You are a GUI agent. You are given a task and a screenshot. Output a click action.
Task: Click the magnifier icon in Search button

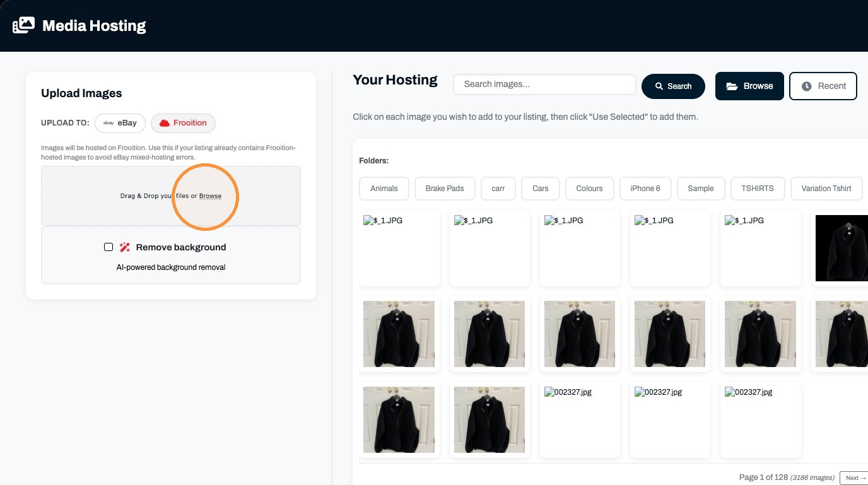[659, 86]
